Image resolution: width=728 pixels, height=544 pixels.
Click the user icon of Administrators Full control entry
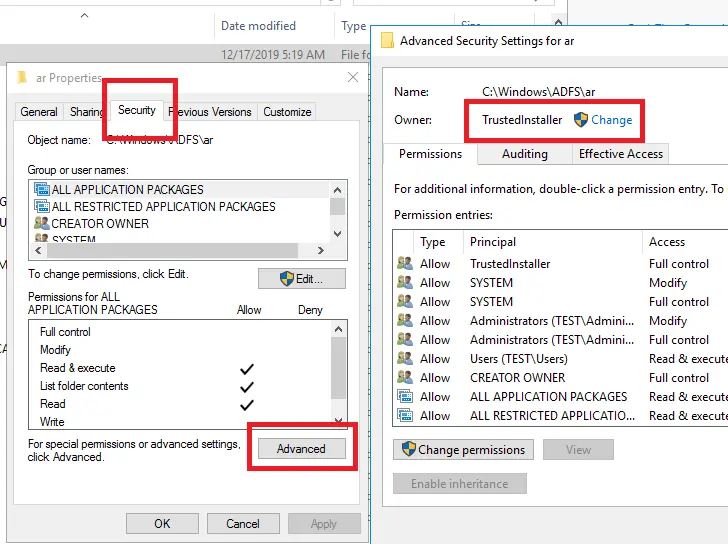(405, 340)
